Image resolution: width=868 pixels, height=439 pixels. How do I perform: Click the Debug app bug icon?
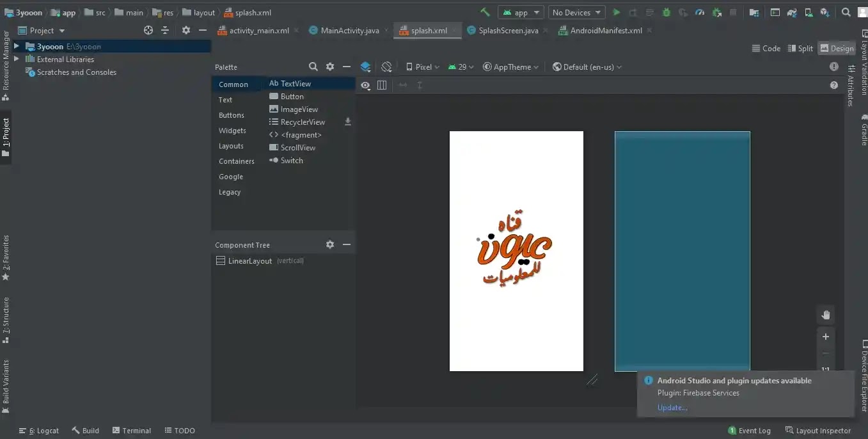[667, 12]
